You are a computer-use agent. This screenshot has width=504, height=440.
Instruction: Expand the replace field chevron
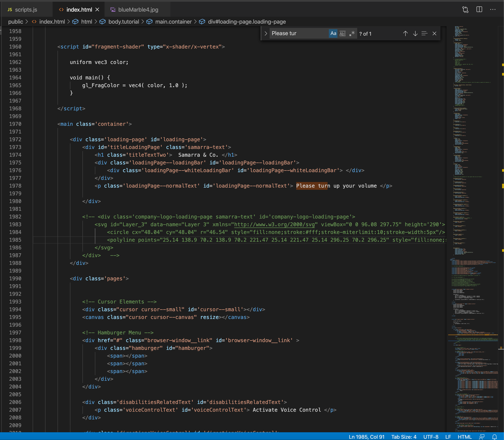pyautogui.click(x=266, y=33)
